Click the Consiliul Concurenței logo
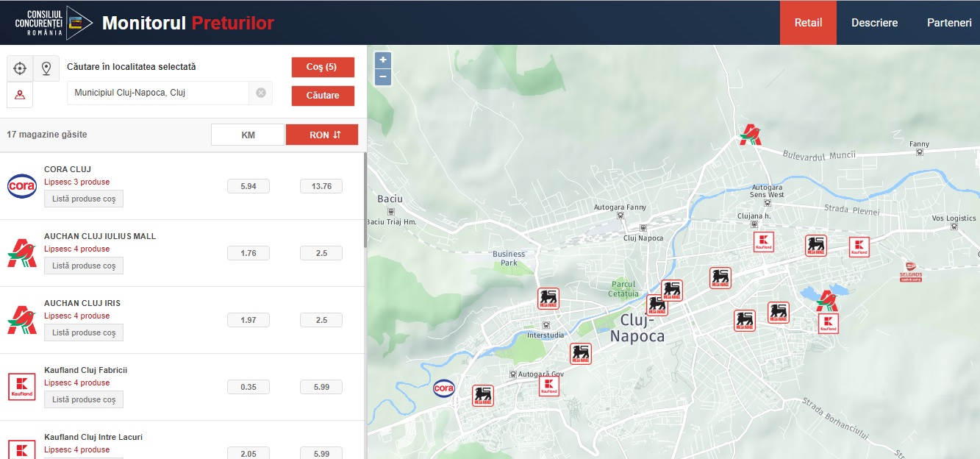The width and height of the screenshot is (980, 459). (54, 23)
